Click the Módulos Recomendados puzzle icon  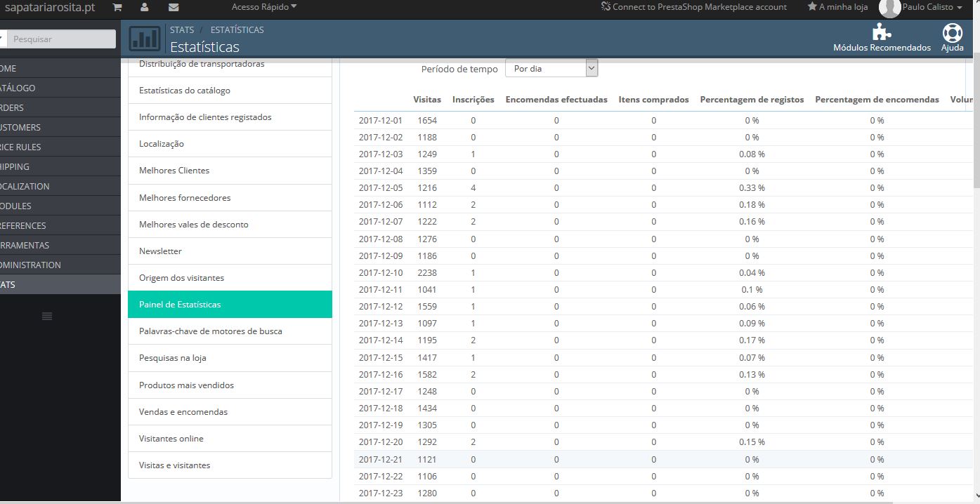point(881,33)
